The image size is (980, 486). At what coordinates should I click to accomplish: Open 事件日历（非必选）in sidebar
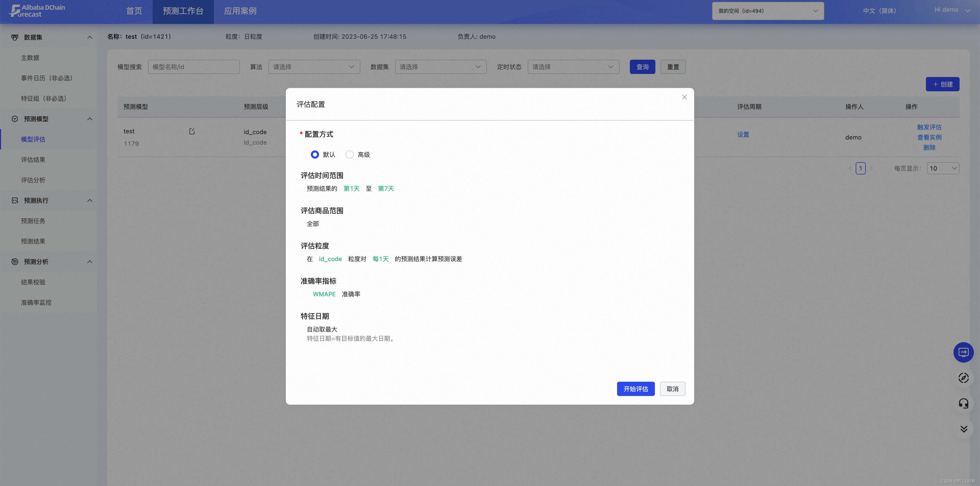[48, 78]
